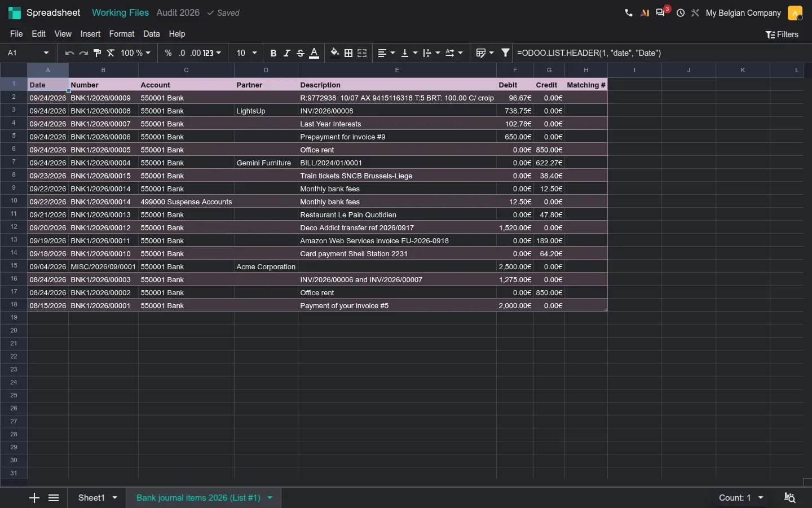Screen dimensions: 812x508
Task: Open the debug tools wrench icon
Action: (695, 12)
